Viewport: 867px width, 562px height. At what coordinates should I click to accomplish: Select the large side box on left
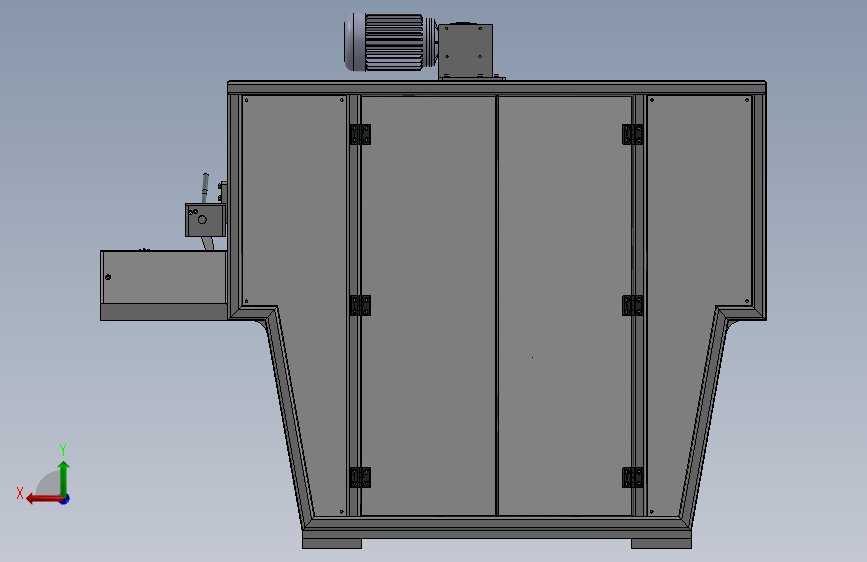tap(164, 285)
